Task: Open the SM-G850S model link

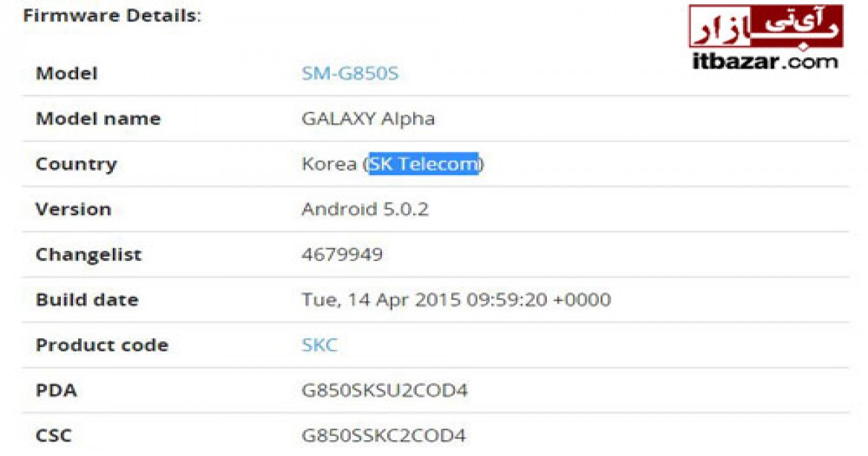Action: pos(350,73)
